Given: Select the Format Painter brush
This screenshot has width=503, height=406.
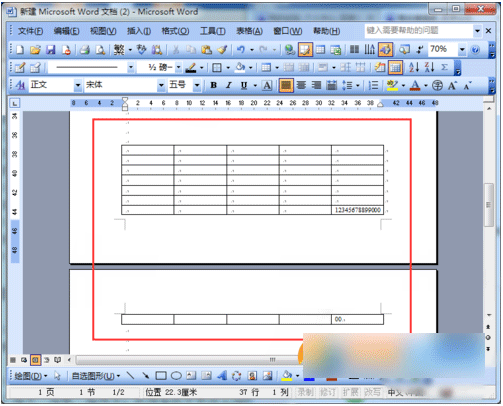Looking at the screenshot, I should (222, 50).
